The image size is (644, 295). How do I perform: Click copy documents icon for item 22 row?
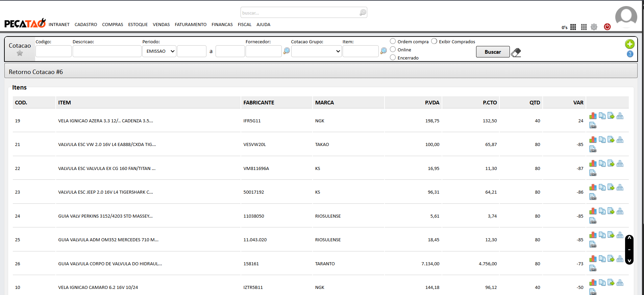click(x=602, y=163)
